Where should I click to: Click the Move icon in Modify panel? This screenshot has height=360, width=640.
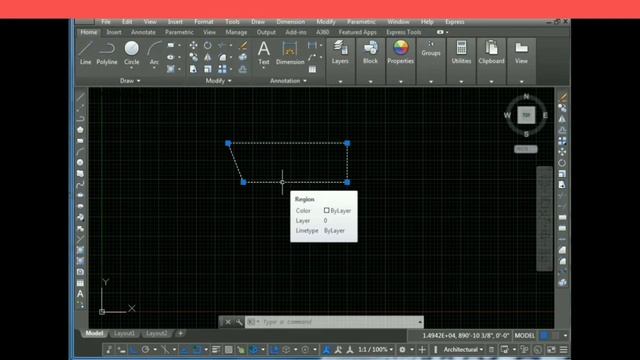click(x=193, y=45)
